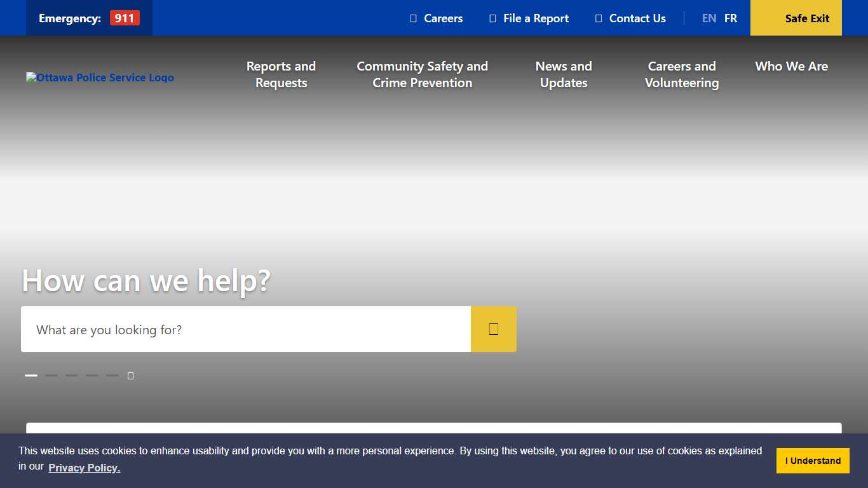Click the Contact Us icon in the header
This screenshot has width=868, height=488.
point(599,18)
